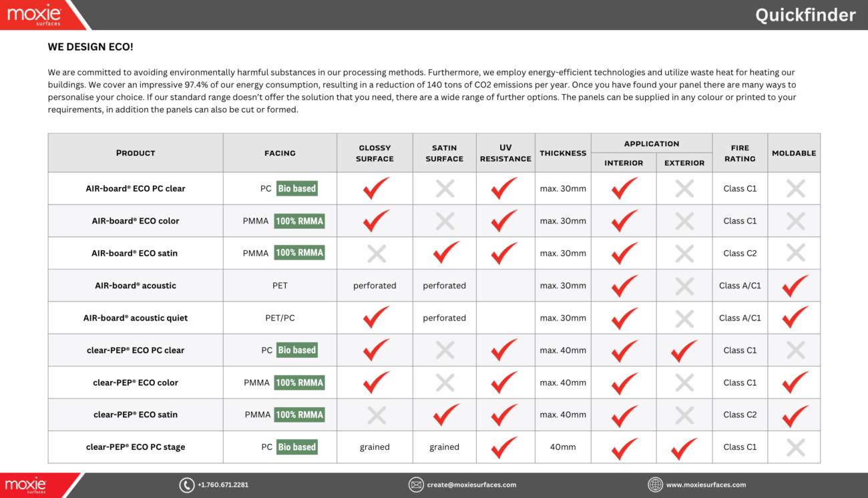
Task: Select product clear-PEP ECO PC clear
Action: (x=136, y=350)
